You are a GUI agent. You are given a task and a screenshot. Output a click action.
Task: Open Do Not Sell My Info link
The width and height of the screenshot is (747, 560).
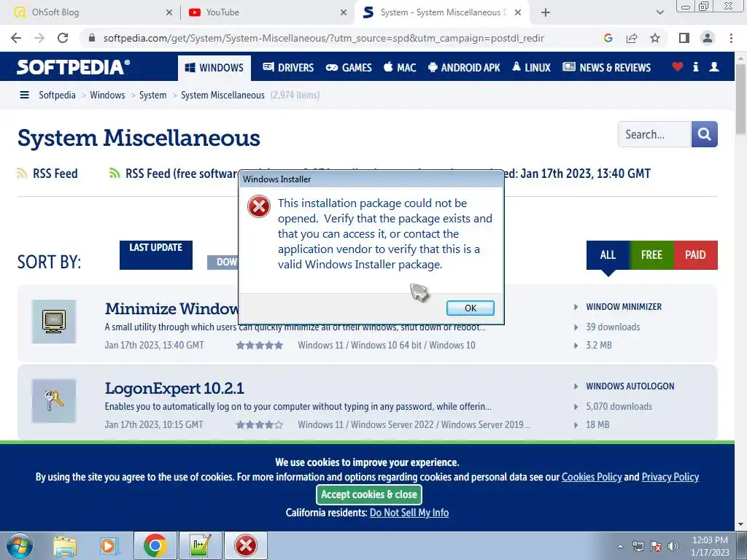(x=409, y=513)
